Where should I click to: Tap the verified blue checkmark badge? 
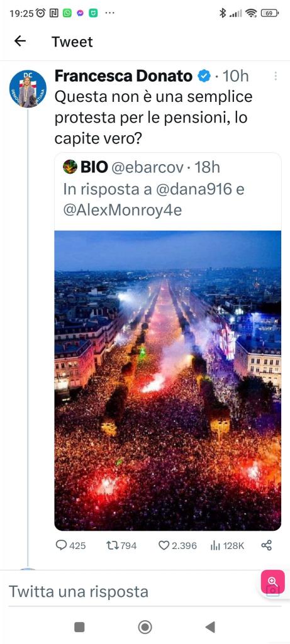tap(204, 76)
